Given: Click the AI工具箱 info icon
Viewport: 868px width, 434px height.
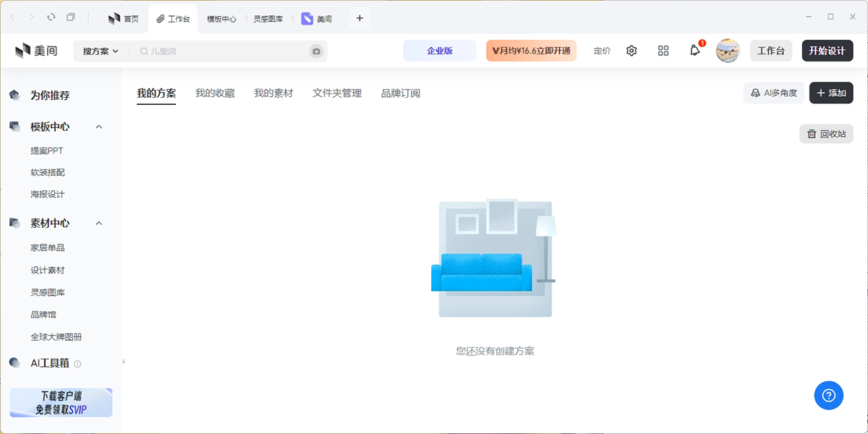Looking at the screenshot, I should click(78, 364).
